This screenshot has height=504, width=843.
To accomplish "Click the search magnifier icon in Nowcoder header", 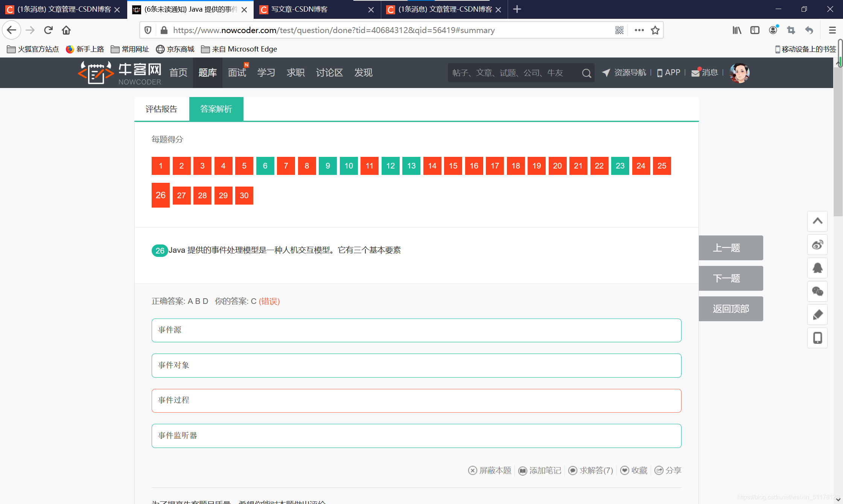I will 586,73.
